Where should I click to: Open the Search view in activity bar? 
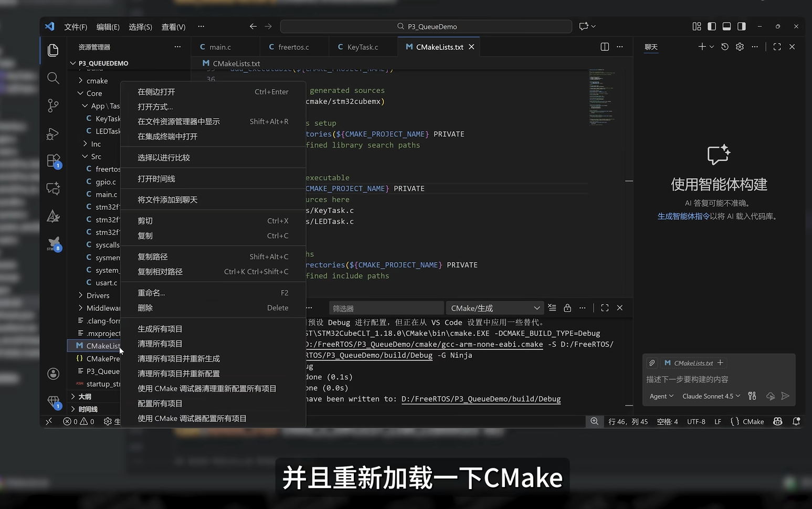pos(53,78)
